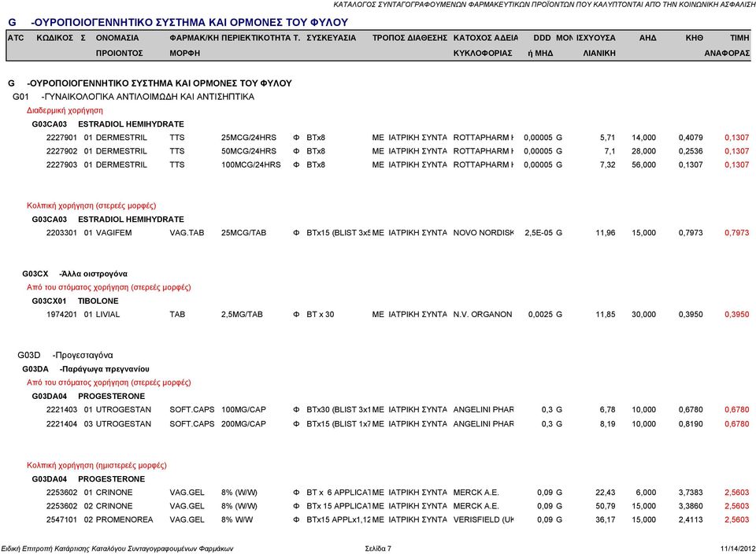
Task: Click the 200MG/CAP strength
Action: [x=243, y=424]
